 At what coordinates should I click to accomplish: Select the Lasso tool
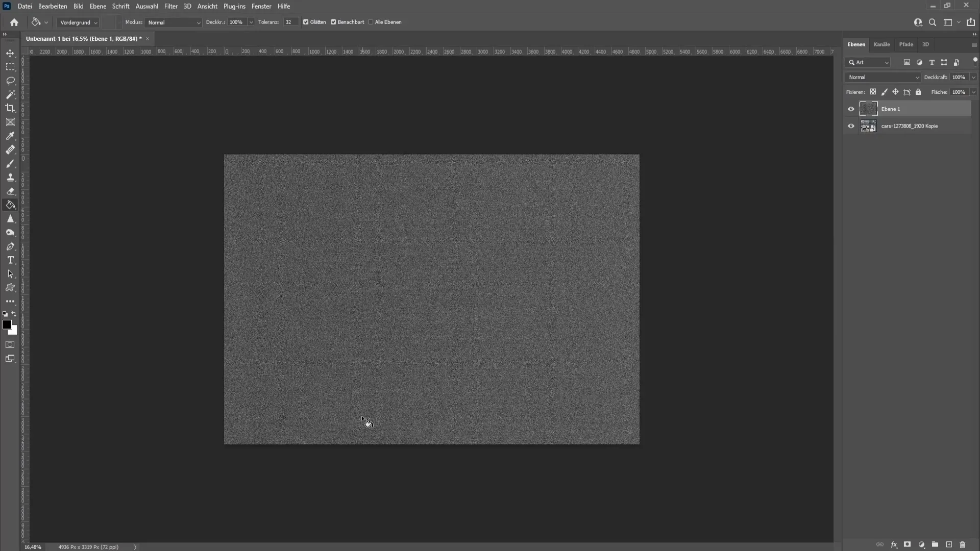(x=11, y=80)
